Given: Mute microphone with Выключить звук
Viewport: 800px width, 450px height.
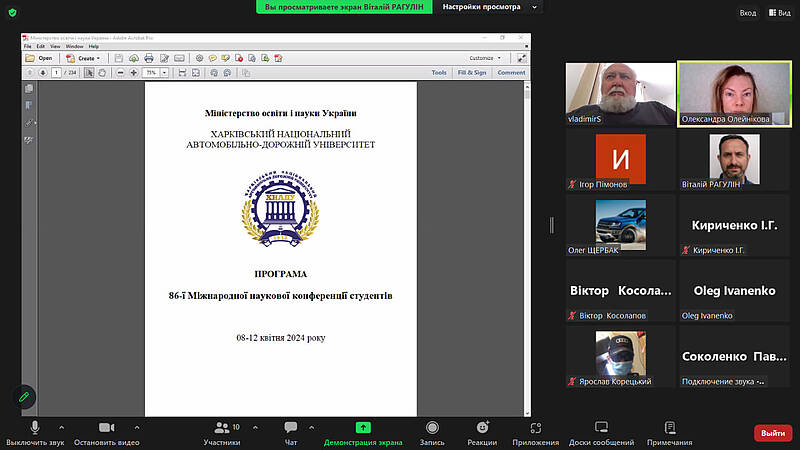Looking at the screenshot, I should pyautogui.click(x=35, y=433).
